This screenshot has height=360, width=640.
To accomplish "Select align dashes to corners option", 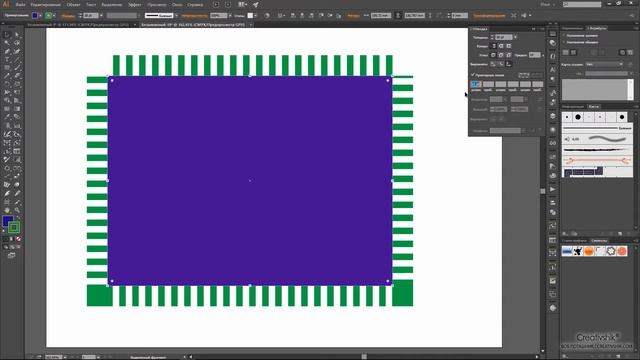I will pyautogui.click(x=537, y=75).
